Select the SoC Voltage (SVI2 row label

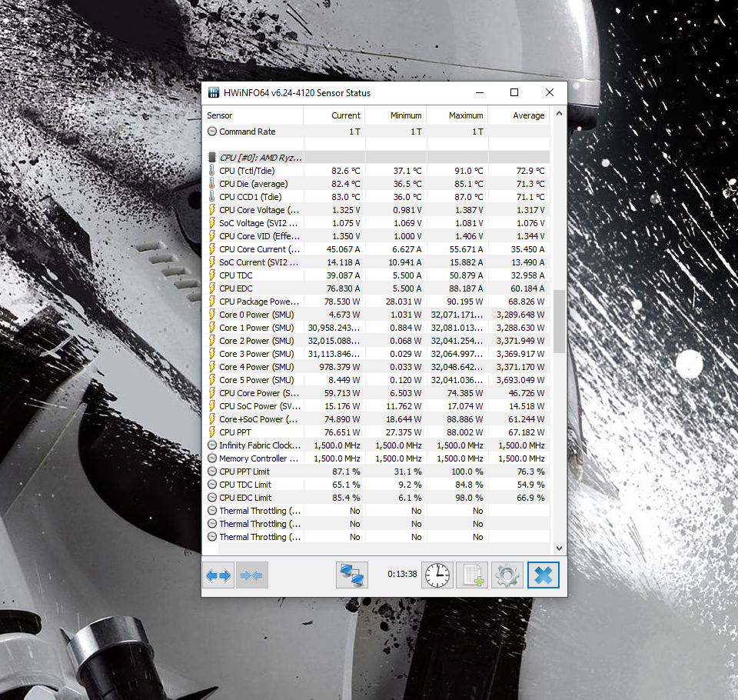258,223
